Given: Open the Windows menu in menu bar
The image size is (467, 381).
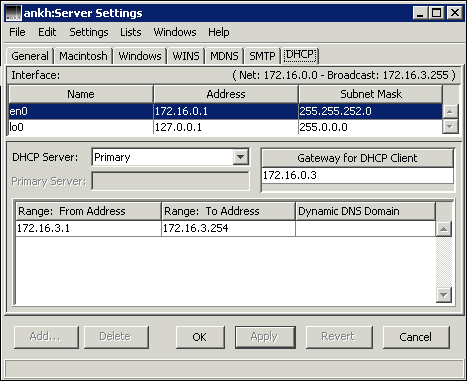Looking at the screenshot, I should tap(175, 32).
